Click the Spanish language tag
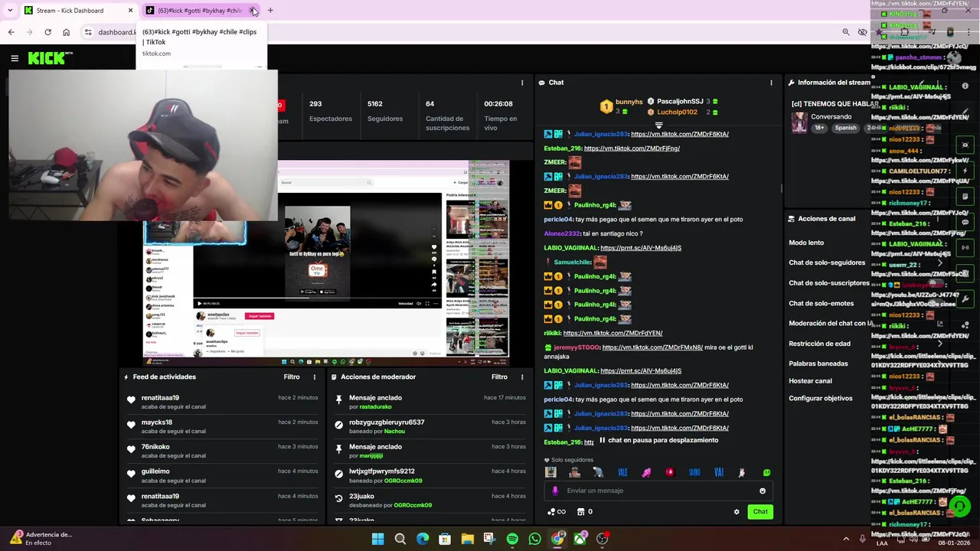The height and width of the screenshot is (551, 980). point(845,128)
